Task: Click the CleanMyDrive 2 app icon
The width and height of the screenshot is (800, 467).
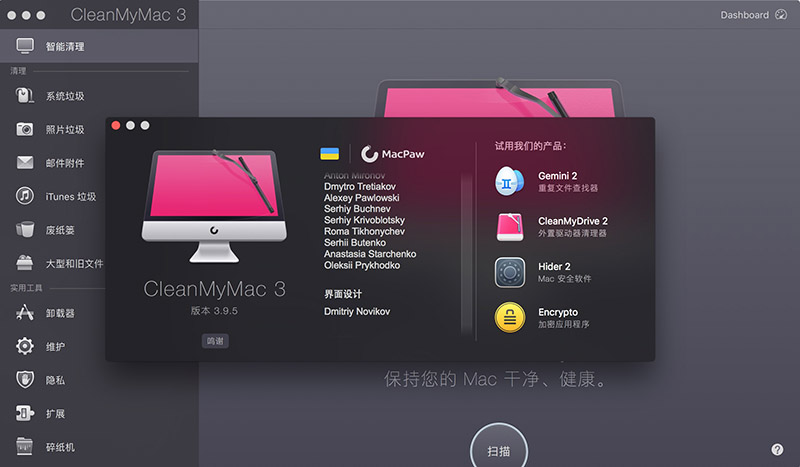Action: click(510, 227)
